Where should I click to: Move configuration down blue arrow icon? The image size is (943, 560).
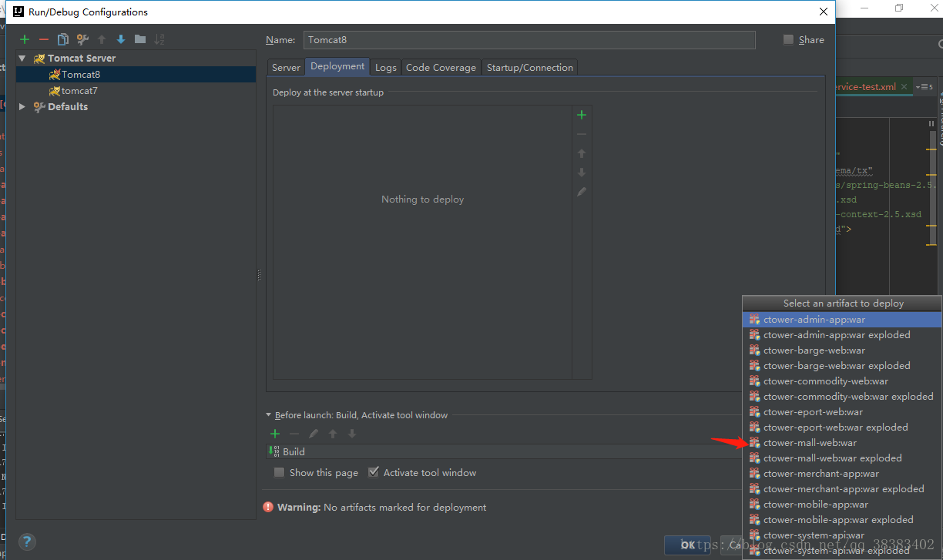click(121, 39)
